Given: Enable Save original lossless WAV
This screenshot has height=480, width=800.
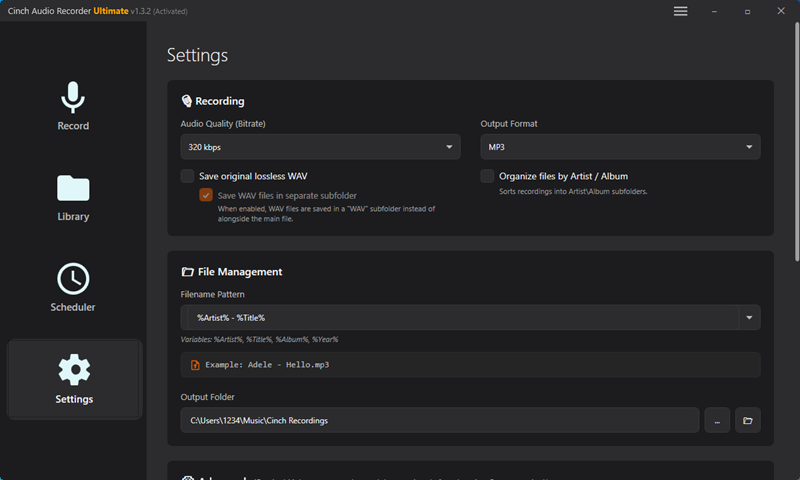Looking at the screenshot, I should 187,176.
